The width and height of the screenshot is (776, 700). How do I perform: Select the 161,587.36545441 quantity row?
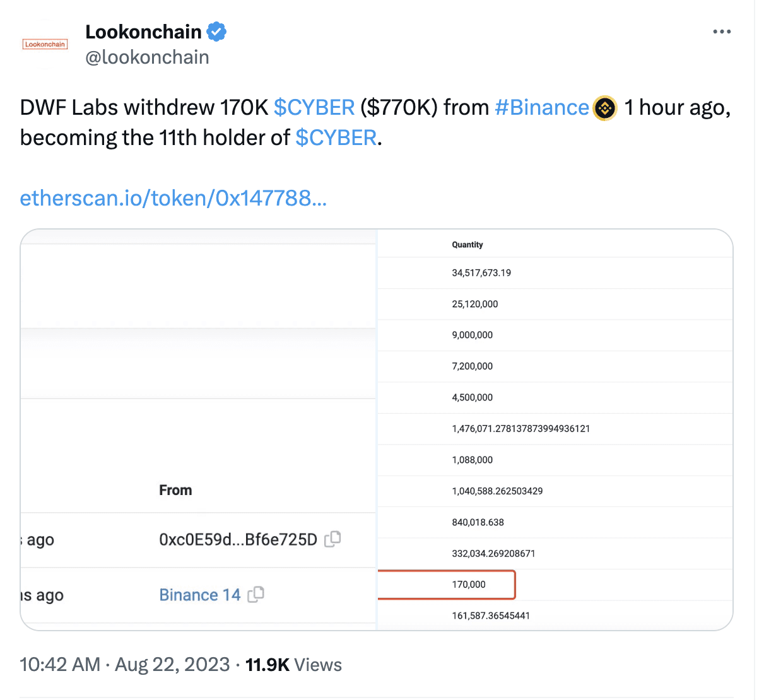point(491,615)
